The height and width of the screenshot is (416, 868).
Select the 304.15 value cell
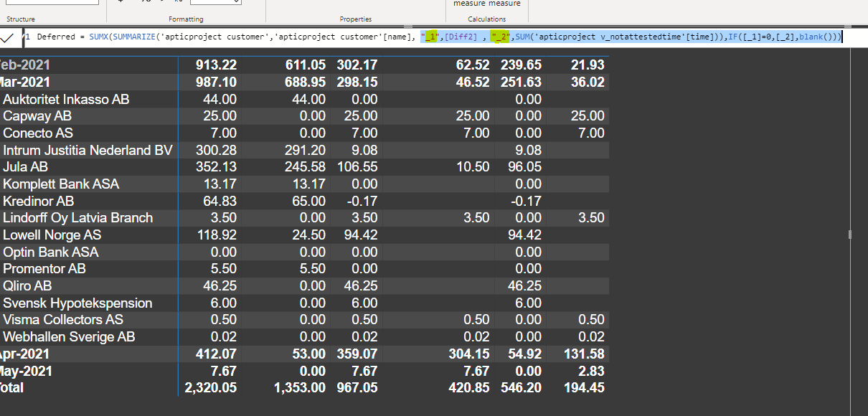tap(469, 354)
